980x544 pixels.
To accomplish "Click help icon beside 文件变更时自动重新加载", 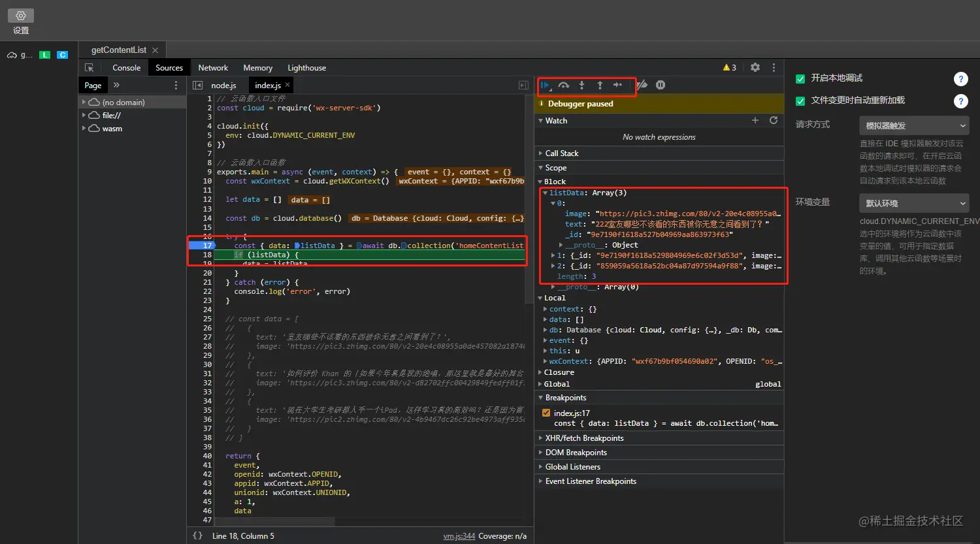I will (960, 101).
